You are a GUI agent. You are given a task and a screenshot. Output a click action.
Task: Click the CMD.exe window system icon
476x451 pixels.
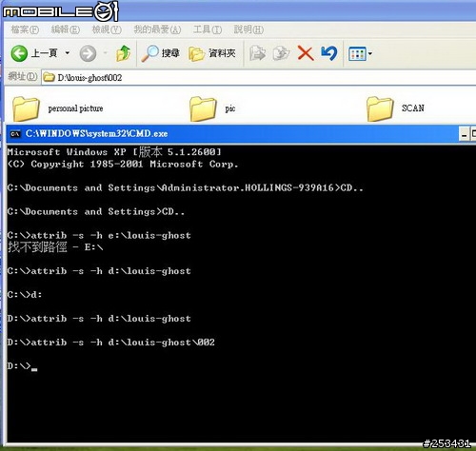coord(15,134)
